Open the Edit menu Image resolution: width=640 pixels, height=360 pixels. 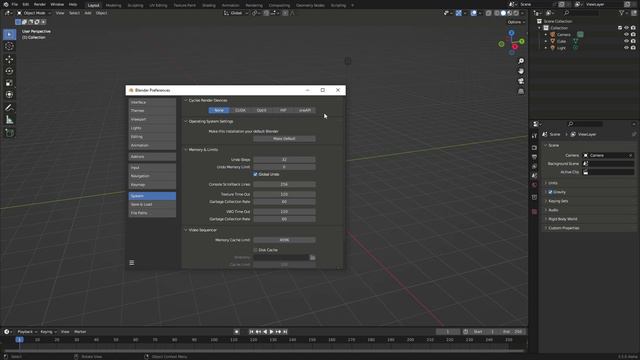point(26,4)
